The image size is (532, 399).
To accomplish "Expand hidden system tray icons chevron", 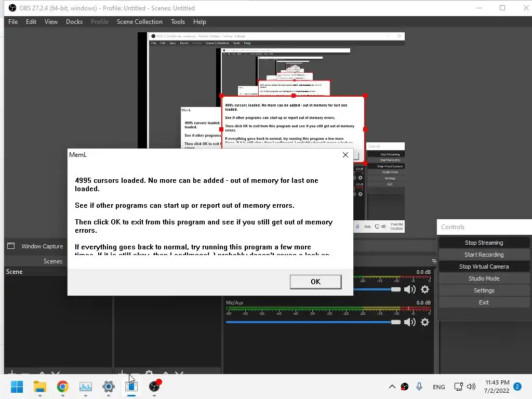I will pos(392,387).
